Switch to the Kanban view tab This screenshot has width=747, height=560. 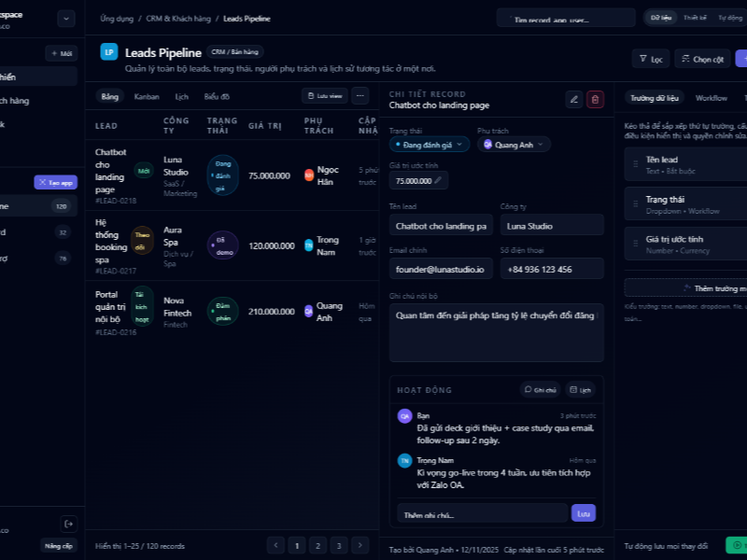pos(146,96)
